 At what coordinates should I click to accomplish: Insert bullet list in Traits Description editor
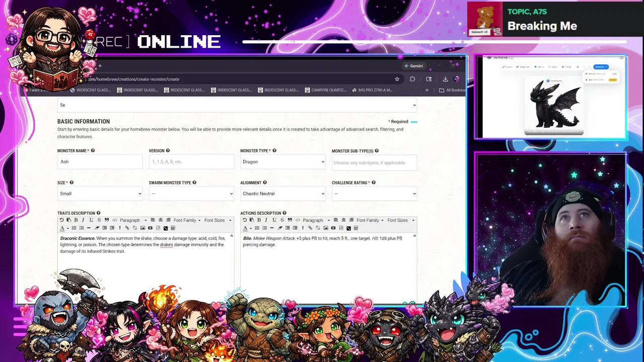point(74,228)
